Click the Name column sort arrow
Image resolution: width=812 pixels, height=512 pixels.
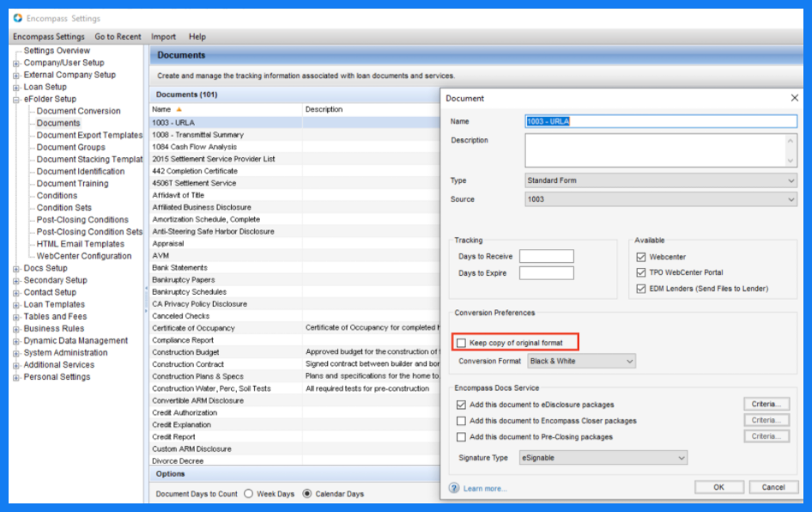tap(179, 110)
